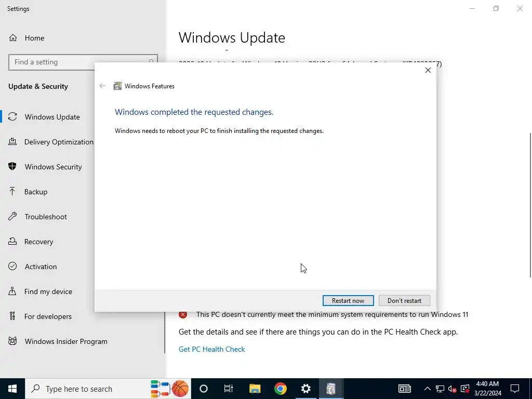Viewport: 532px width, 399px height.
Task: Click the Backup upward arrow icon
Action: 12,191
